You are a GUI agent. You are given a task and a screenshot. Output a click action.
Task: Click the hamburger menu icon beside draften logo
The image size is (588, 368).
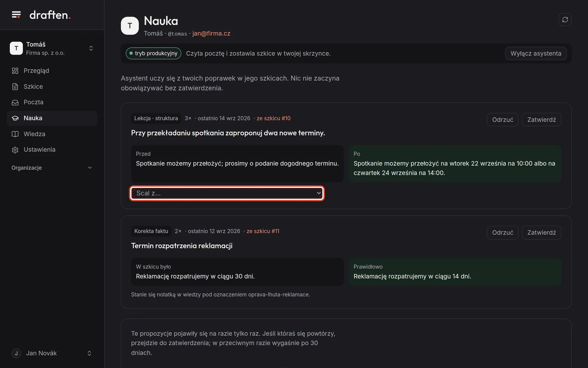pos(16,15)
